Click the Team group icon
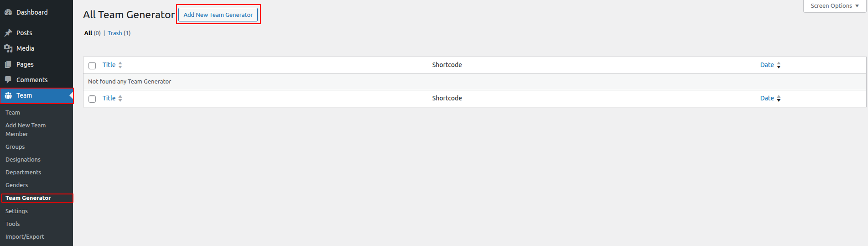 click(x=8, y=95)
